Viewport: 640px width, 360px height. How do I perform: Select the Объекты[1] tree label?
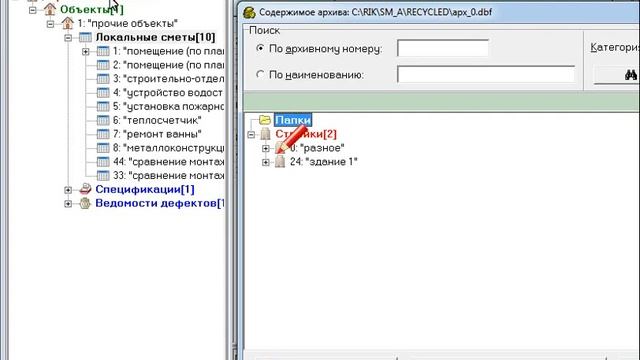pos(92,9)
